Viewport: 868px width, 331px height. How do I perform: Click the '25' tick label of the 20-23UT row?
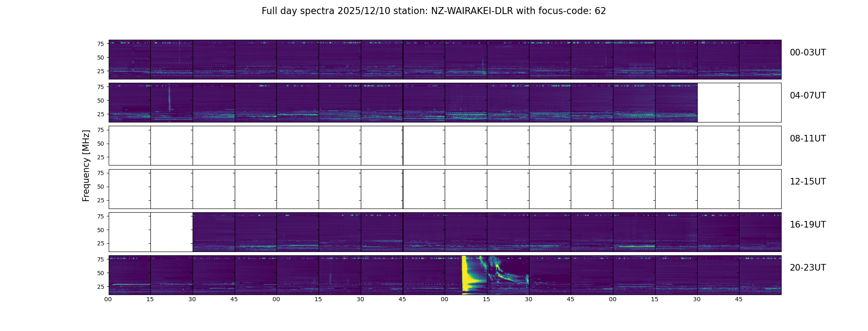point(100,287)
